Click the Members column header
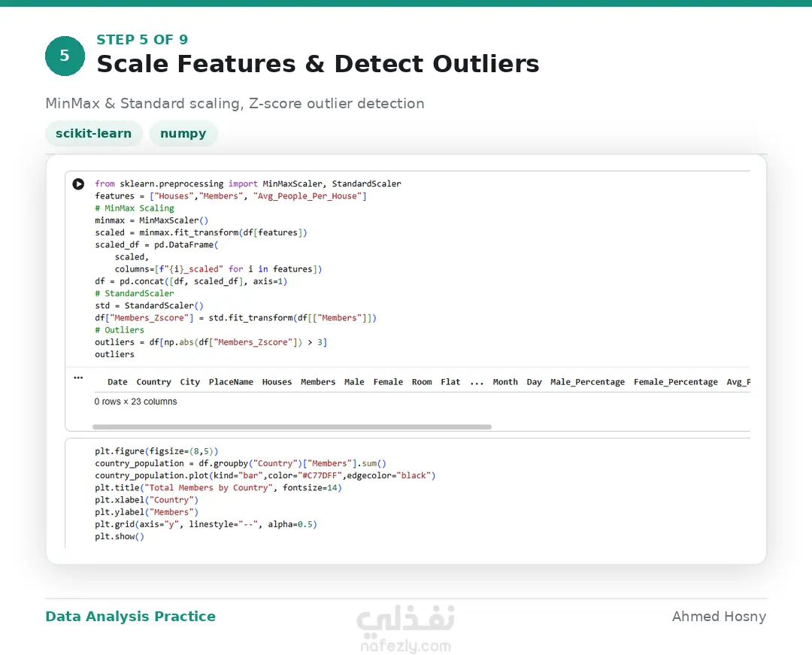The height and width of the screenshot is (655, 812). pos(318,382)
